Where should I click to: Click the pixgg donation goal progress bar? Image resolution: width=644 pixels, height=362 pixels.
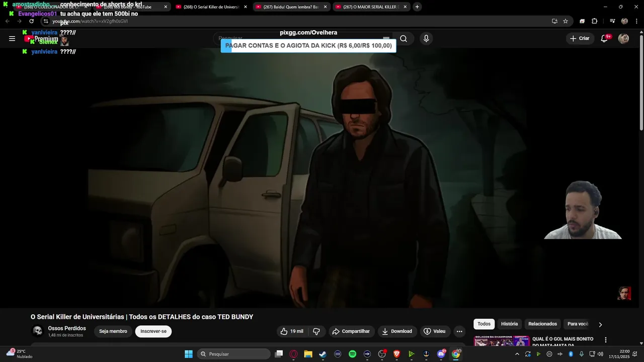point(308,46)
